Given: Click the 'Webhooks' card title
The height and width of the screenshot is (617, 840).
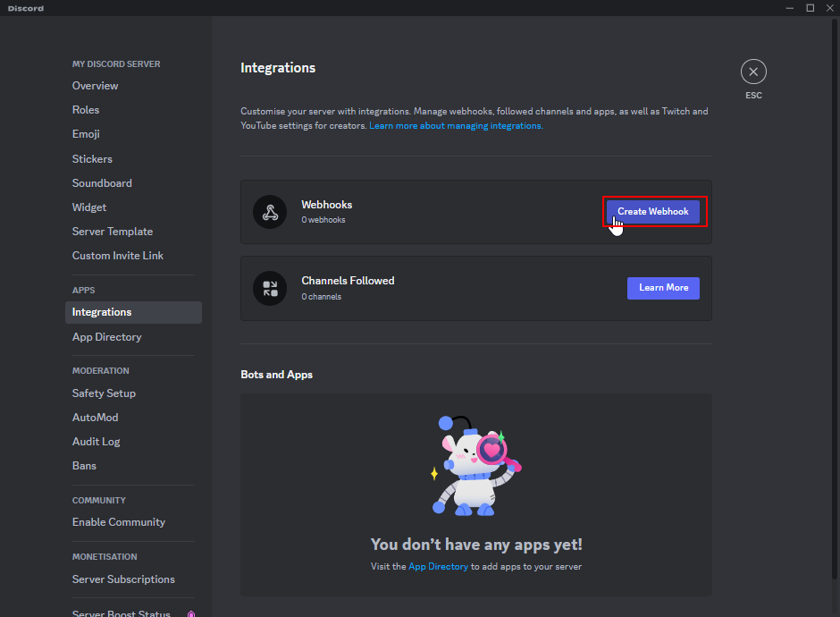Looking at the screenshot, I should pyautogui.click(x=327, y=205).
